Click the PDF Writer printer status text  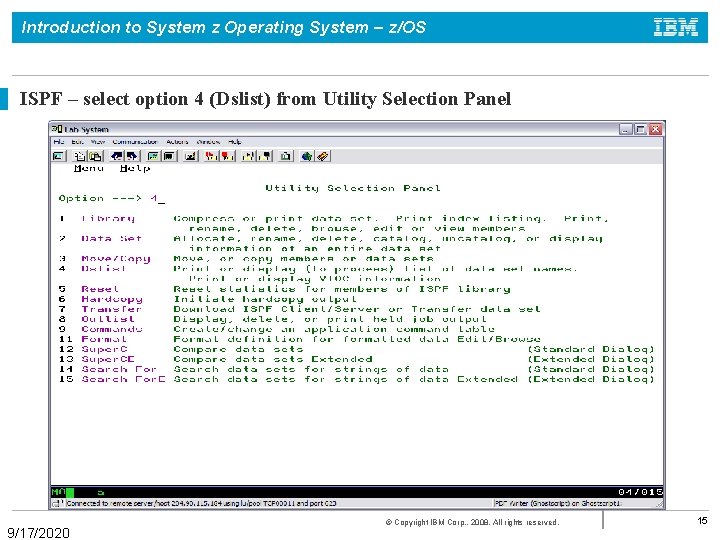[x=558, y=503]
